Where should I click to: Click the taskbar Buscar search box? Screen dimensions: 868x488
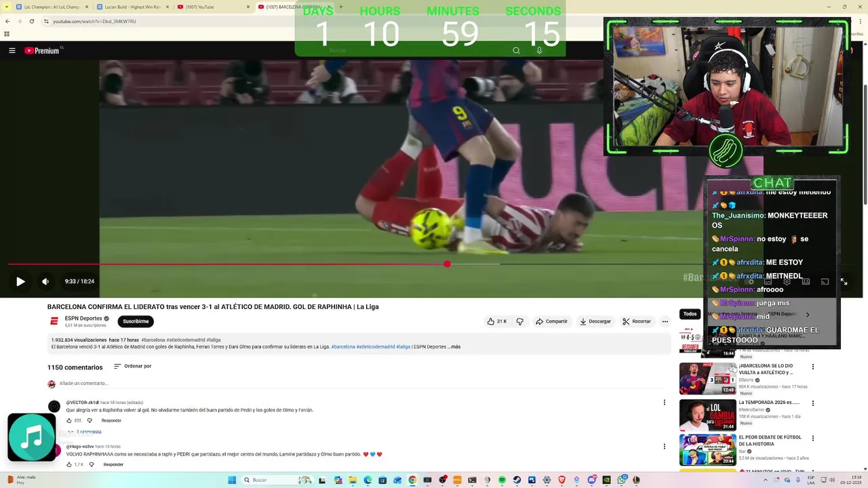[277, 480]
